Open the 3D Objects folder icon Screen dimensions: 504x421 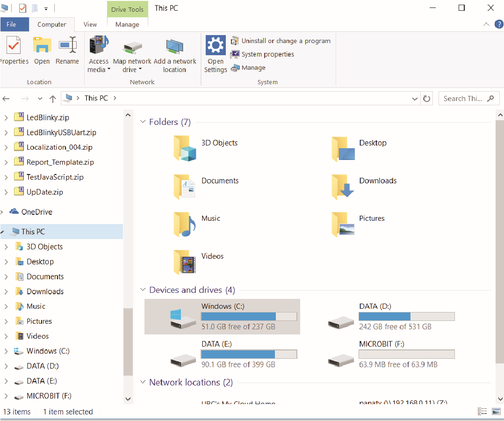pyautogui.click(x=185, y=148)
